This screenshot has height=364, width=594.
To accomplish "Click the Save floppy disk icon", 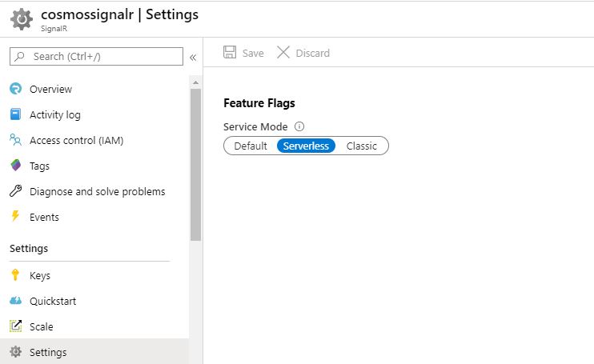I will click(230, 52).
